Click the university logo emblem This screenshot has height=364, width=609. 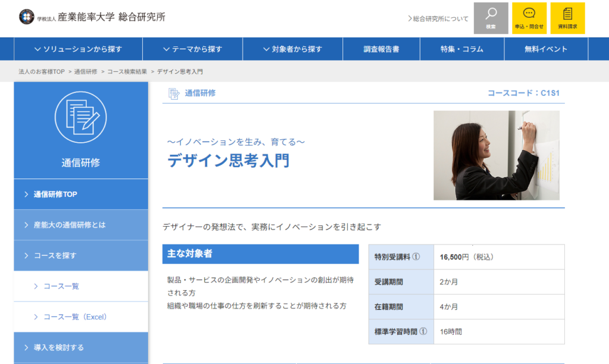pos(27,17)
